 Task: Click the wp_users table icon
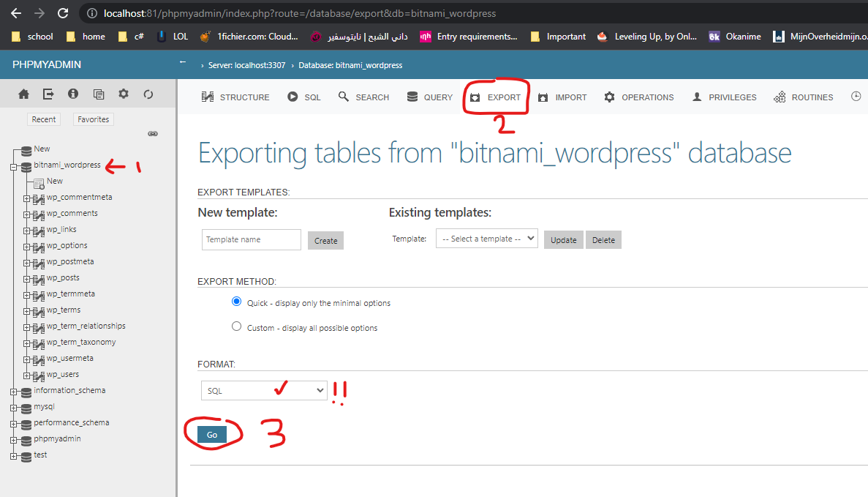(38, 376)
